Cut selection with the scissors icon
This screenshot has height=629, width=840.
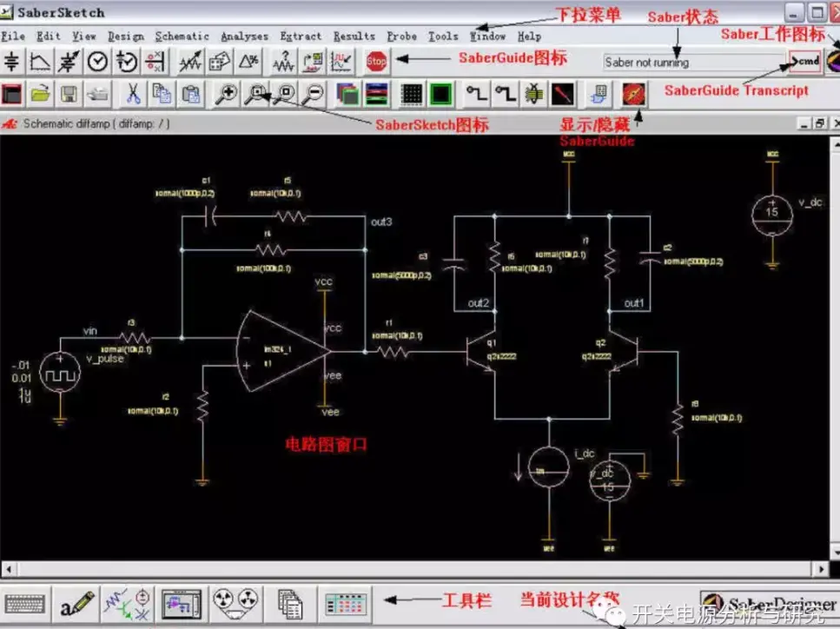point(133,95)
